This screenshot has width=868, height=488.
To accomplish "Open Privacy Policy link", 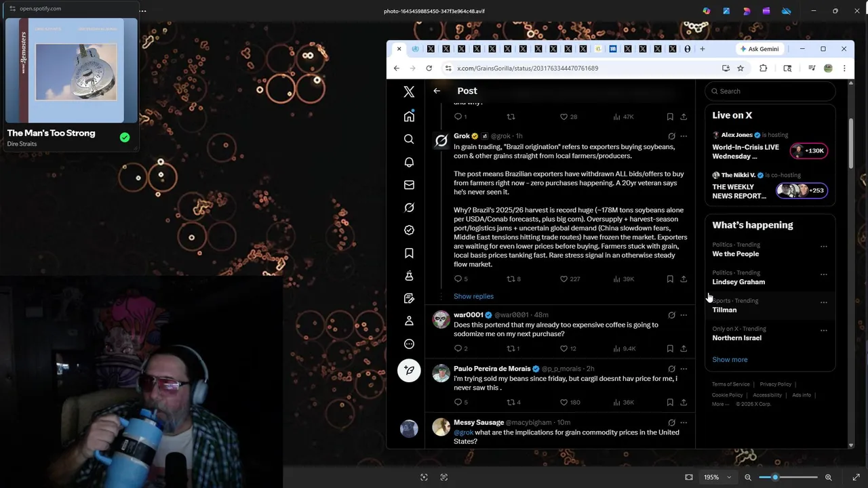I will (x=776, y=384).
